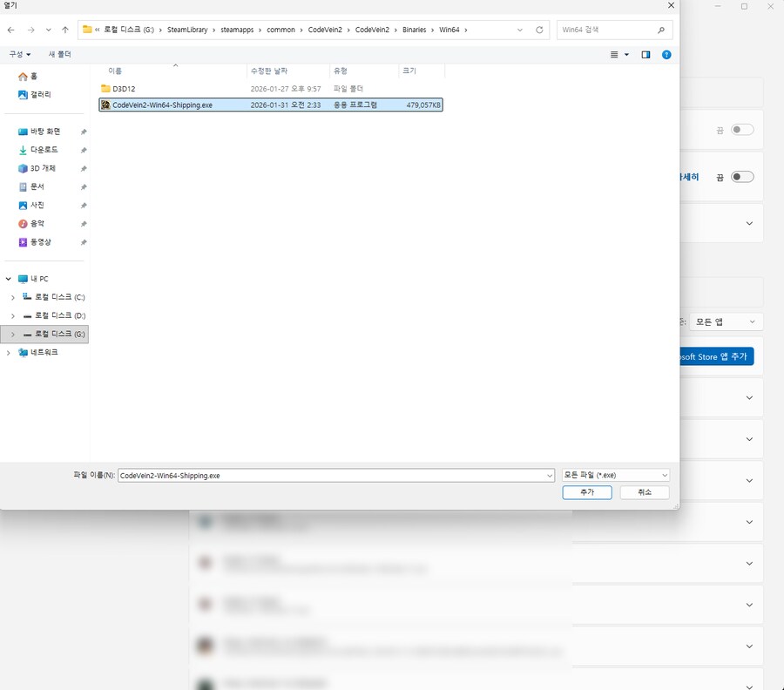This screenshot has height=690, width=784.
Task: Click the Back navigation arrow
Action: [x=11, y=30]
